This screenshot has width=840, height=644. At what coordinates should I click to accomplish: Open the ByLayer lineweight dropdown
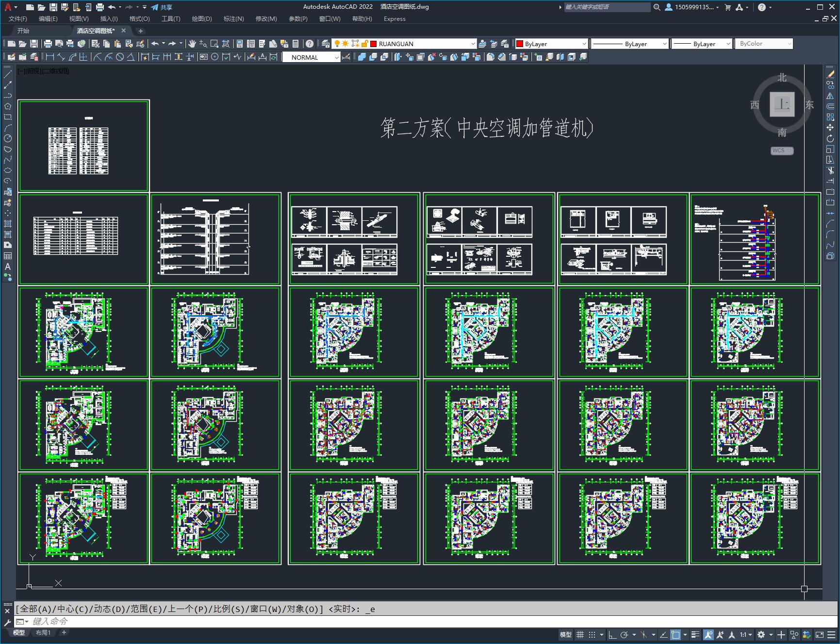pyautogui.click(x=728, y=44)
